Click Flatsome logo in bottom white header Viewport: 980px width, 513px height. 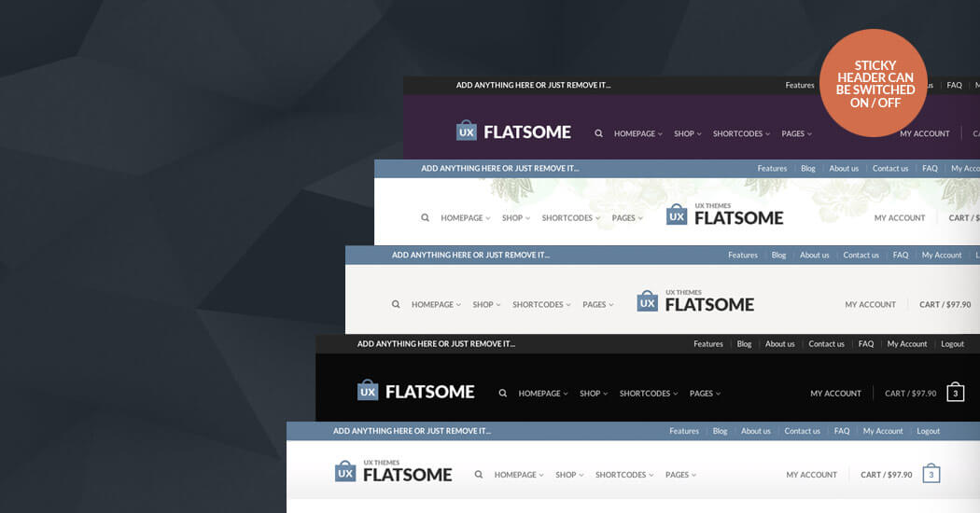[393, 472]
